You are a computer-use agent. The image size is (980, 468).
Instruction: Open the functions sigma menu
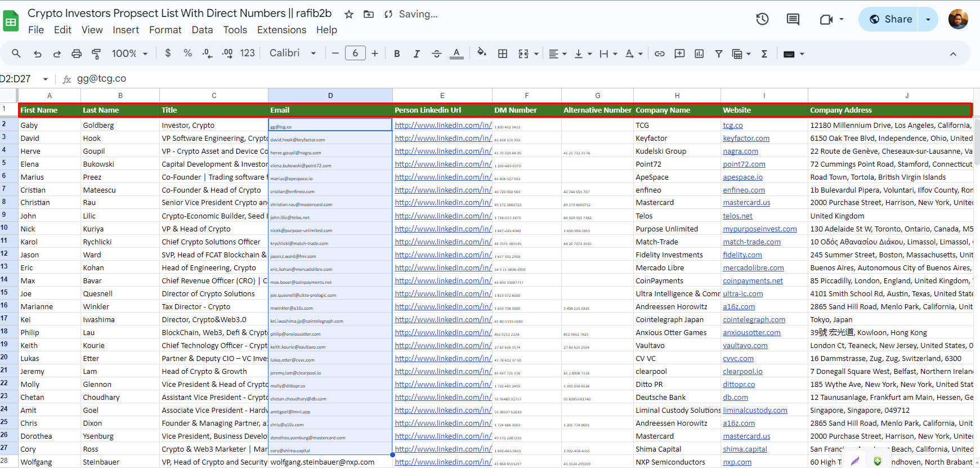[764, 54]
